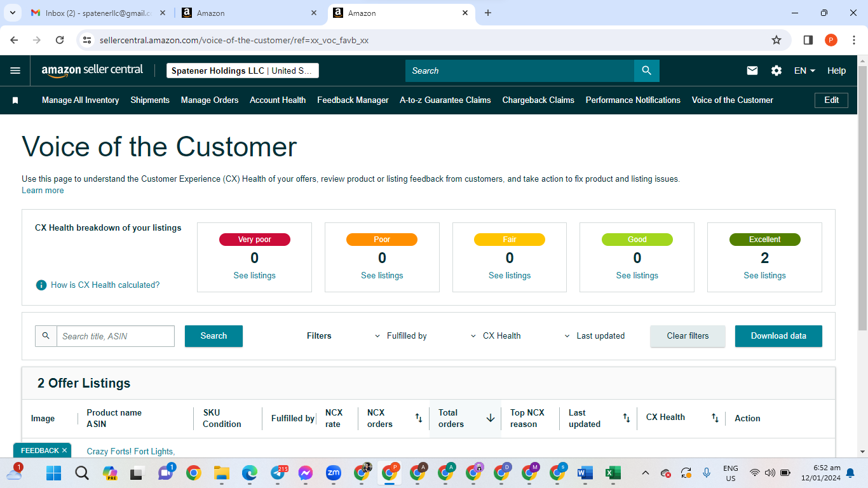Go to Shipments
Viewport: 868px width, 488px height.
tap(150, 100)
